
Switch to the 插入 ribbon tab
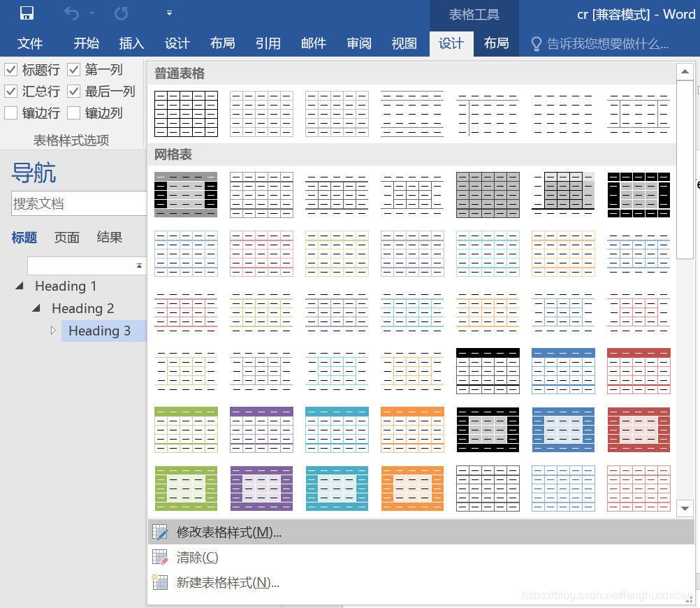pos(131,43)
